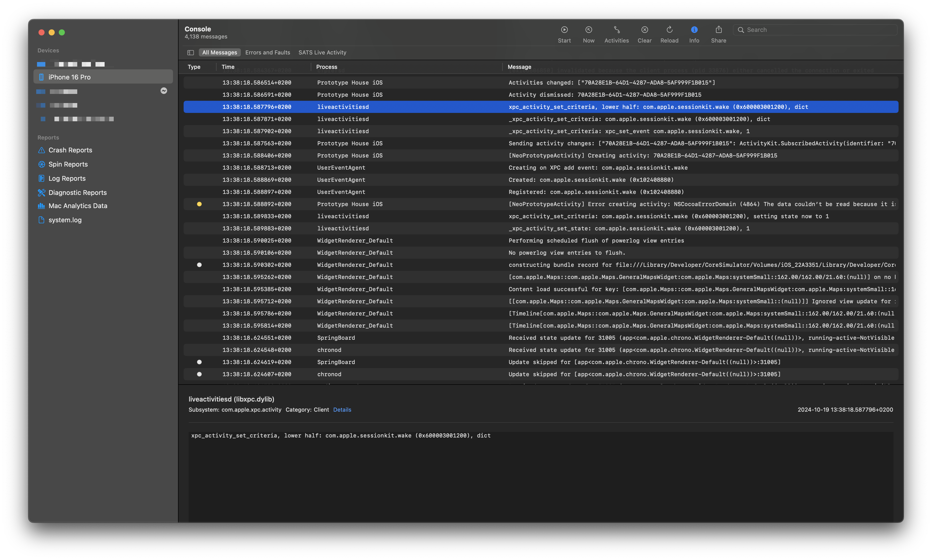Sort by the Process column header
This screenshot has width=932, height=560.
point(326,67)
